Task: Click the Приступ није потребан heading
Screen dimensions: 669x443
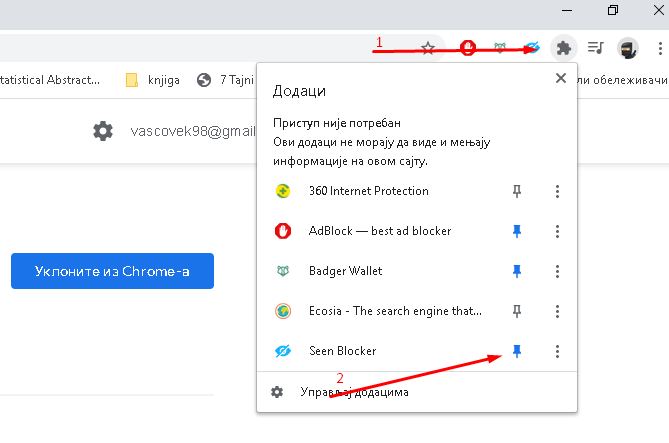Action: [337, 123]
